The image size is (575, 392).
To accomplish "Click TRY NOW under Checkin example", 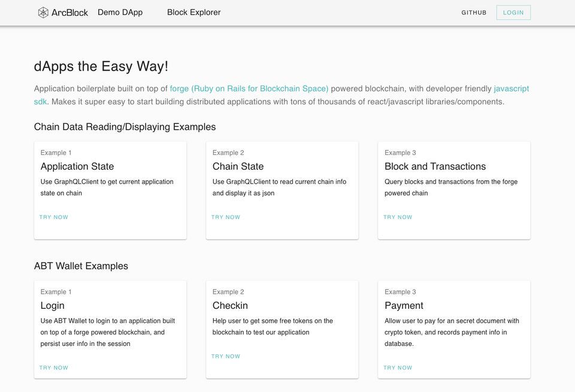I will pos(226,357).
